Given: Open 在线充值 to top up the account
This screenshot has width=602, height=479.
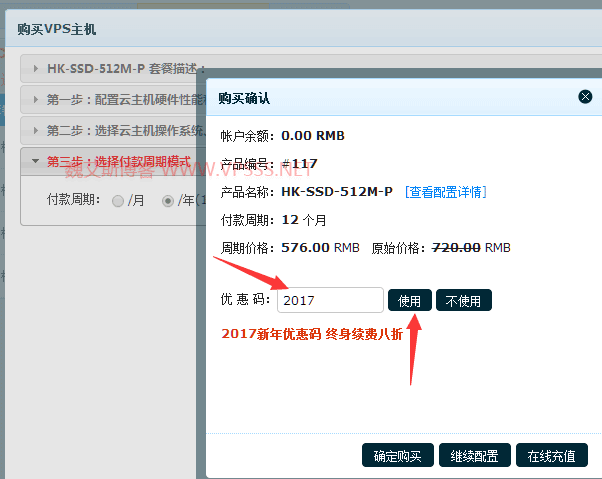Looking at the screenshot, I should pos(551,456).
